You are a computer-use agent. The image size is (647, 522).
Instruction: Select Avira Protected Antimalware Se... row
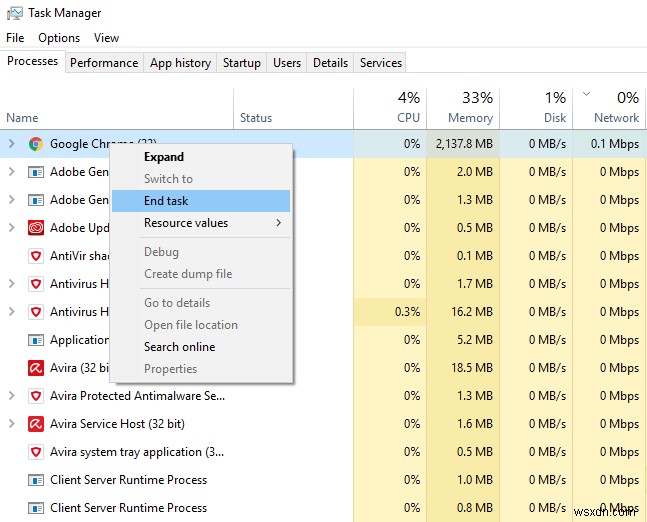pyautogui.click(x=323, y=396)
